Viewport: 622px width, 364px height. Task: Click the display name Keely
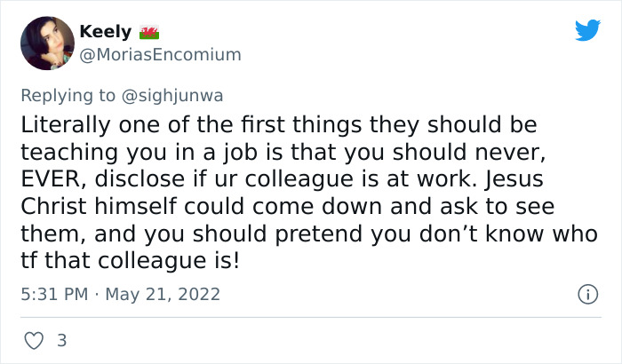point(105,32)
